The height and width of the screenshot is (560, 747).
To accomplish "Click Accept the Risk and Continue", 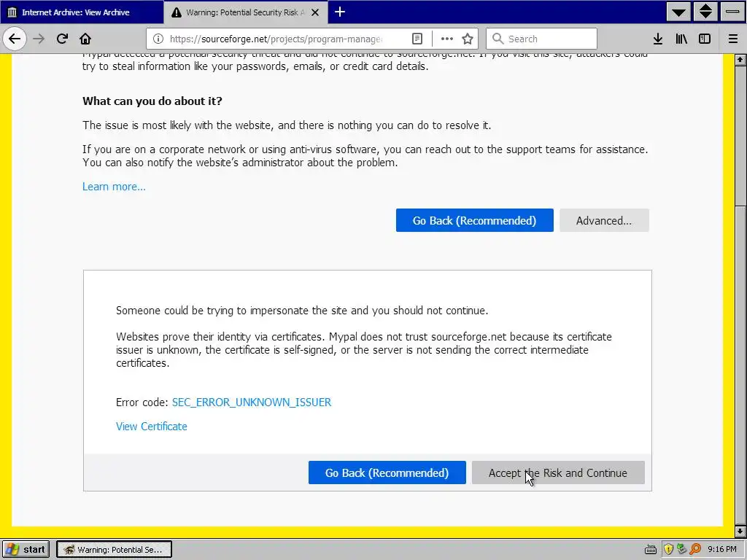I will 558,472.
